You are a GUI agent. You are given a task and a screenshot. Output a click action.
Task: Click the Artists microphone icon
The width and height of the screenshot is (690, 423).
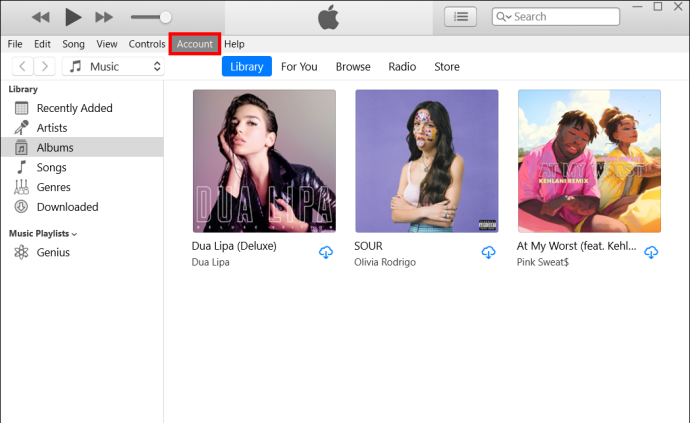[21, 128]
